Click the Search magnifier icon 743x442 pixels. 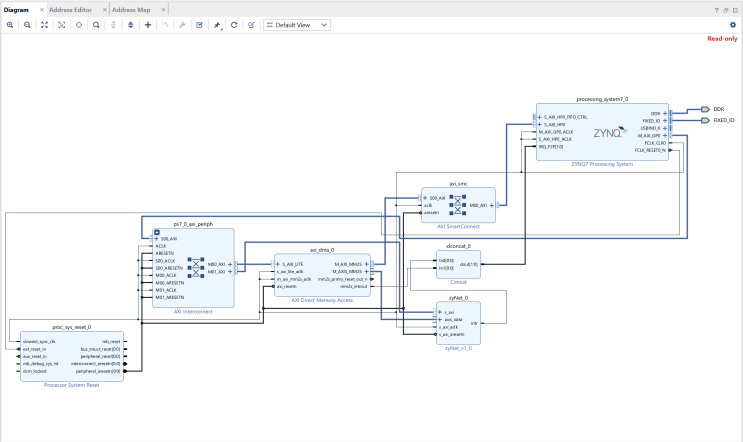pyautogui.click(x=96, y=25)
